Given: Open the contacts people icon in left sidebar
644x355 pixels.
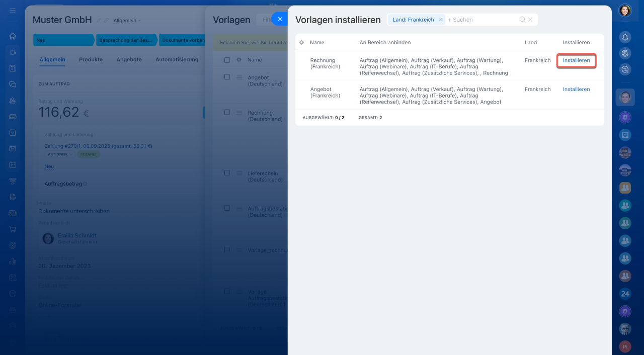Looking at the screenshot, I should pos(13,101).
